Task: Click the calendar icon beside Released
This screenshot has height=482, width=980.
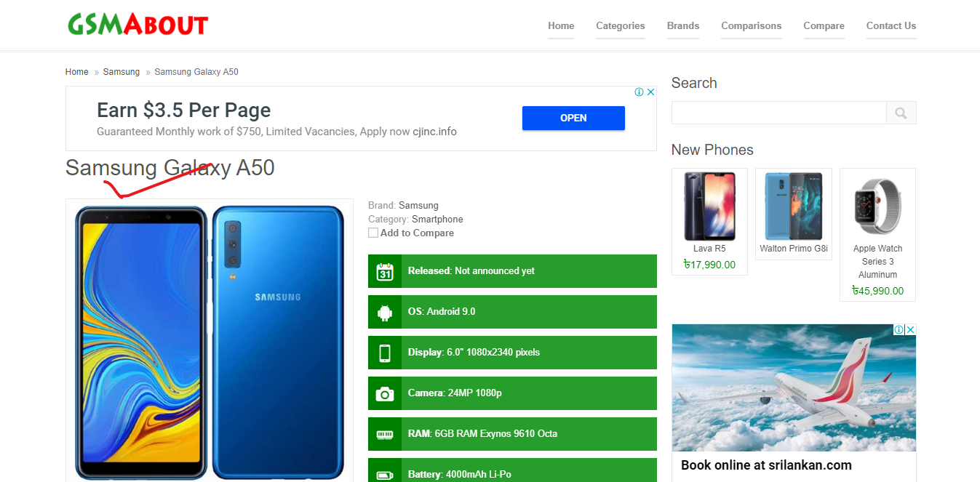Action: (385, 271)
